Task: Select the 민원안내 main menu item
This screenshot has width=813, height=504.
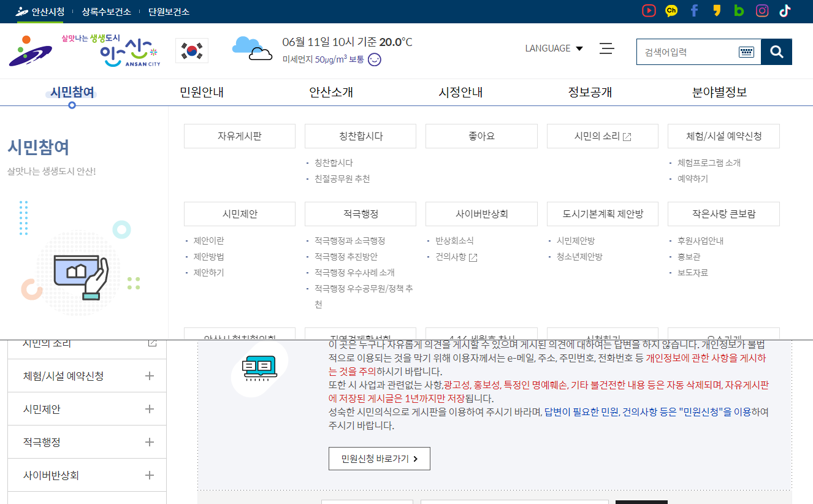Action: point(202,93)
